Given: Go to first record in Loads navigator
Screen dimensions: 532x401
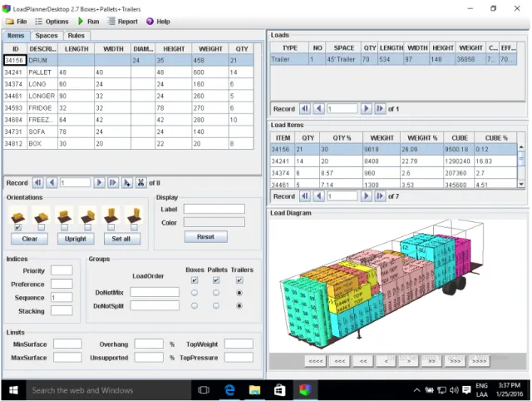Looking at the screenshot, I should 305,109.
